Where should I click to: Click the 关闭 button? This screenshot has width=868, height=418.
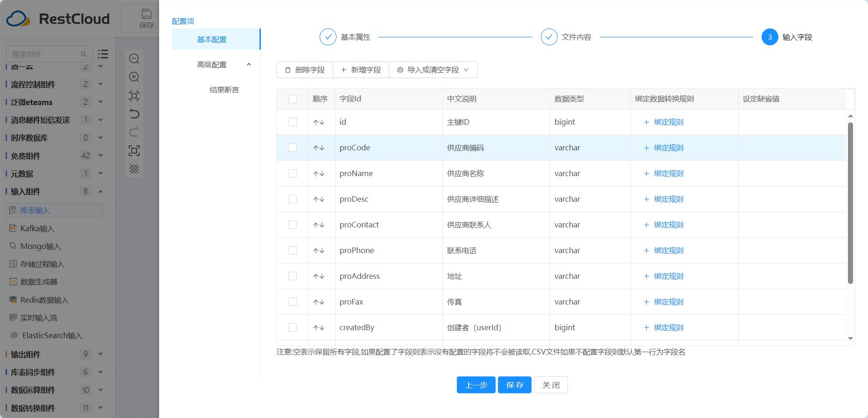tap(551, 385)
